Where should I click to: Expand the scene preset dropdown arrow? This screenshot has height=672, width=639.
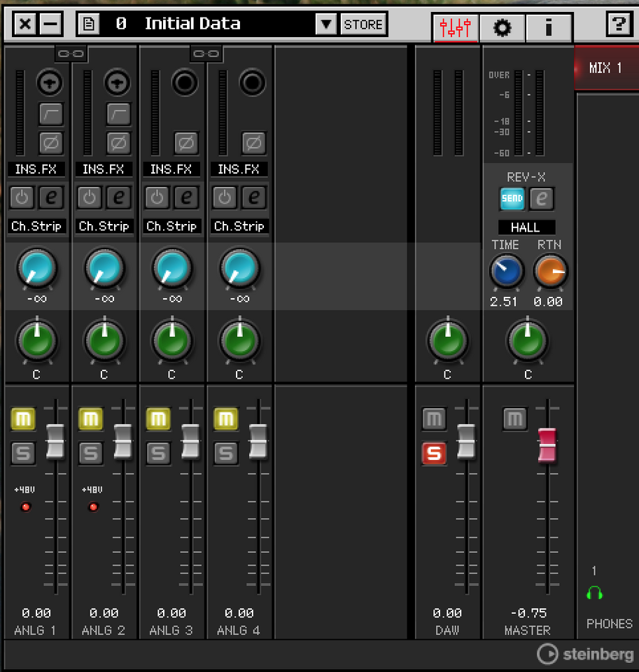[326, 24]
